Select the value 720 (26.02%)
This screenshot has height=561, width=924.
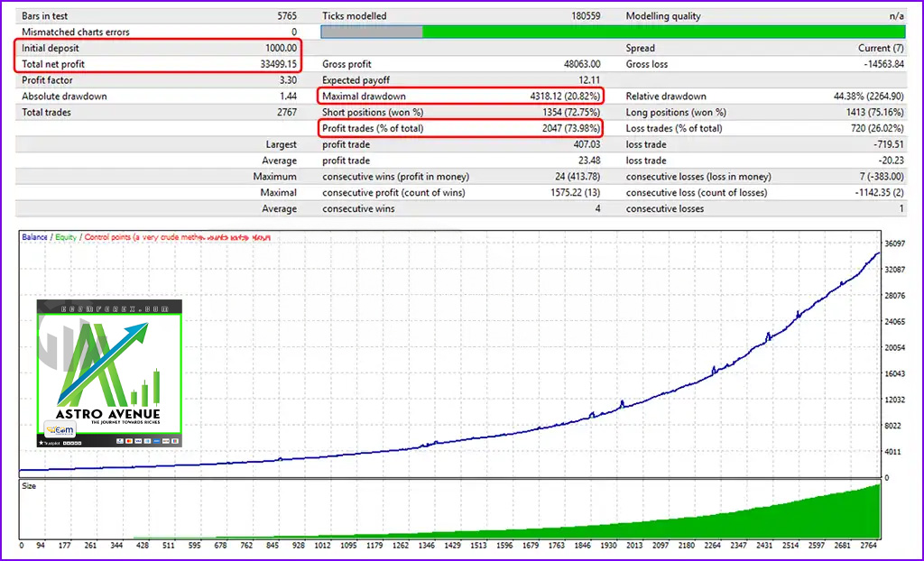pos(877,128)
